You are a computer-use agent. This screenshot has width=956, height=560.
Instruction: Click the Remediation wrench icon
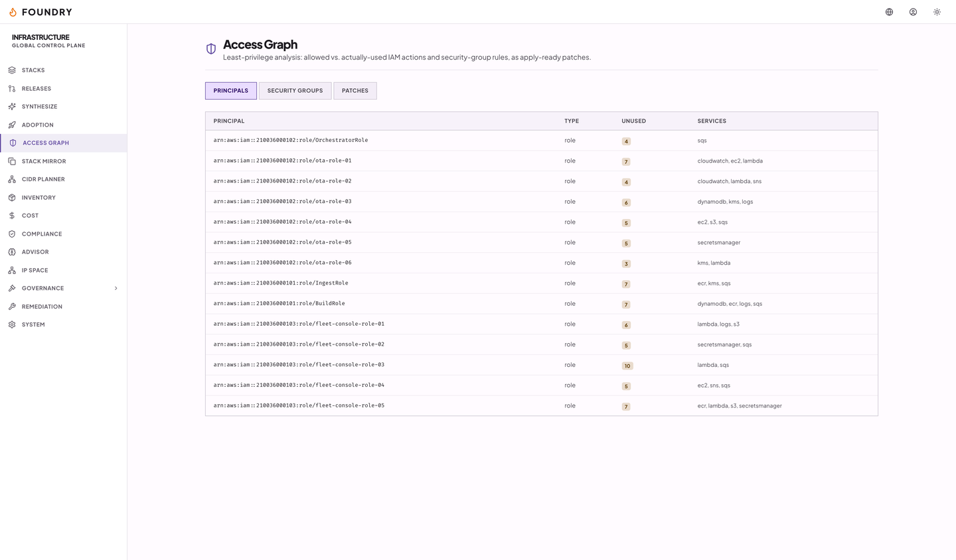pos(12,307)
